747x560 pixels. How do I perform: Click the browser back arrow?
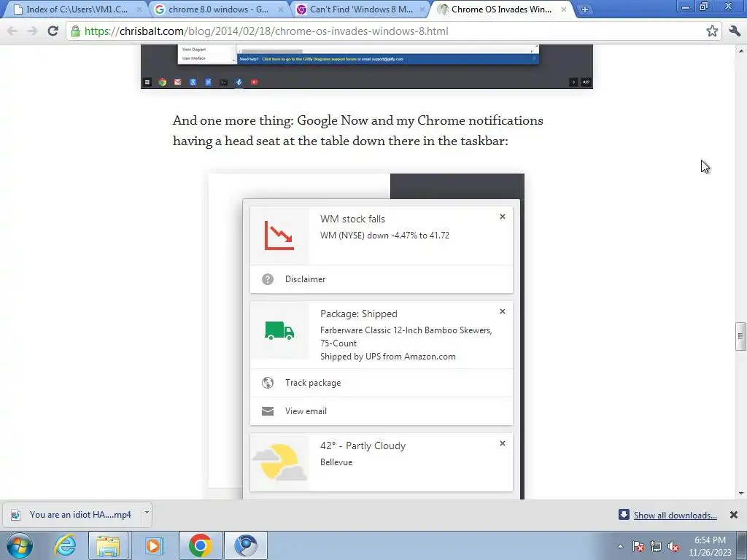(x=12, y=31)
